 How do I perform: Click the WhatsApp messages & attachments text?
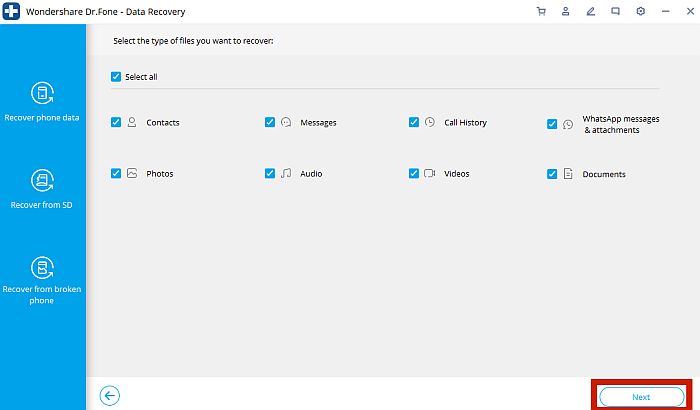[621, 125]
